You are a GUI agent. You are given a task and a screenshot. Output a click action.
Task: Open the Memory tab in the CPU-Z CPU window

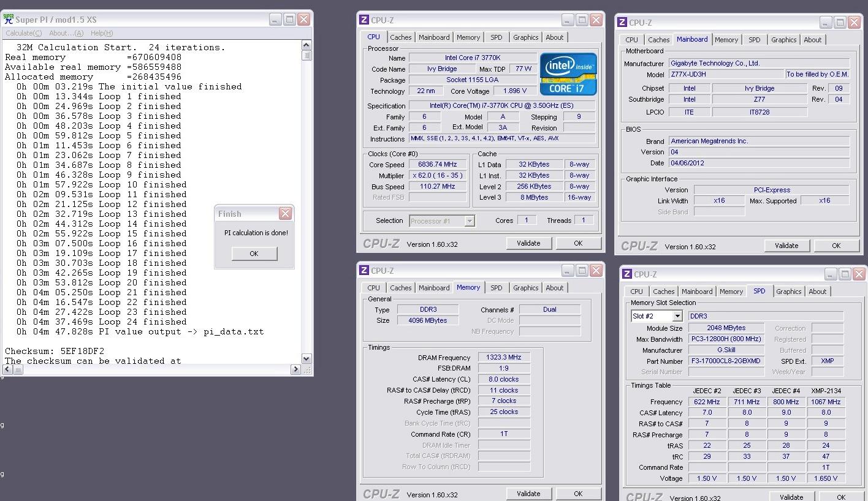[x=468, y=37]
